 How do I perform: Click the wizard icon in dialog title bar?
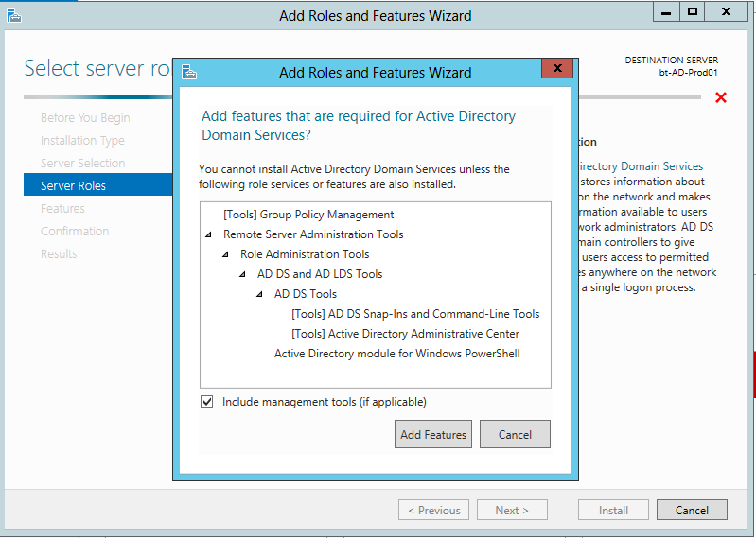point(189,72)
